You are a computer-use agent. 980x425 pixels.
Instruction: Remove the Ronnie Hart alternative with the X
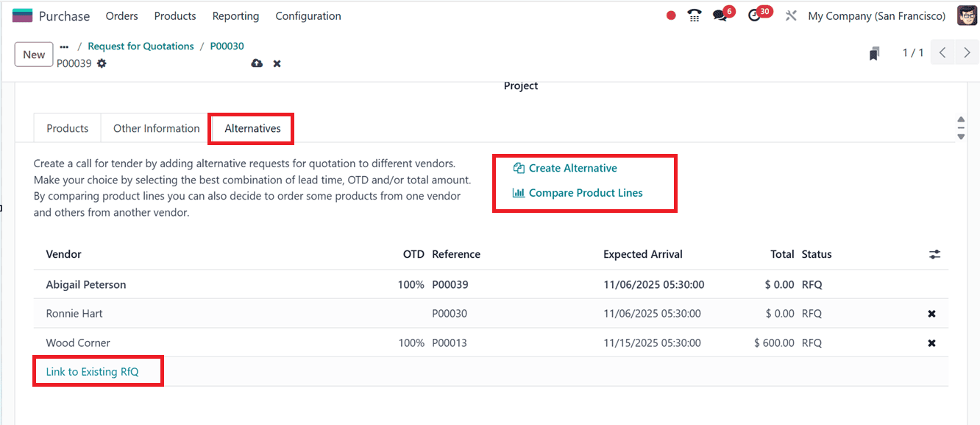[x=931, y=313]
